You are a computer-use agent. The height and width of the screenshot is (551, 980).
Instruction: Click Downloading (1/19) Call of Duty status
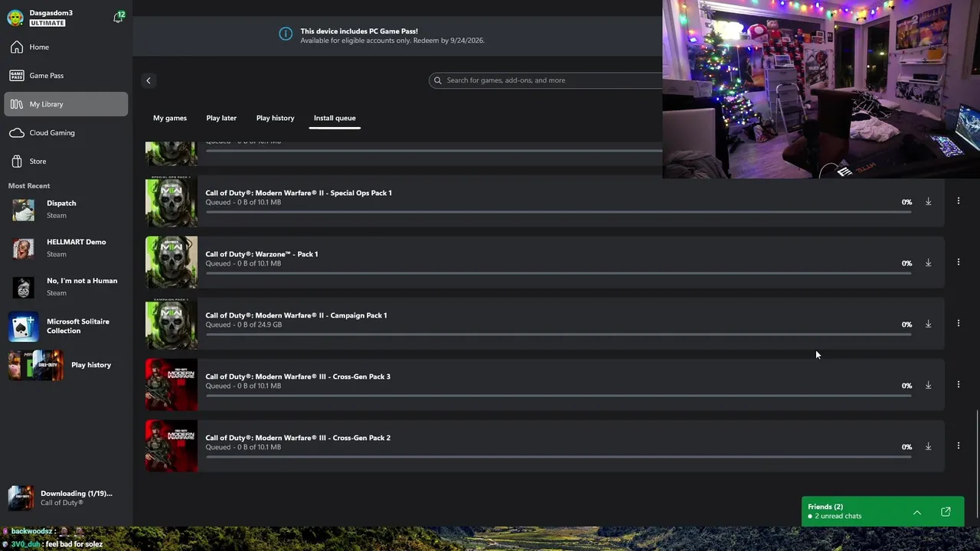click(x=66, y=497)
